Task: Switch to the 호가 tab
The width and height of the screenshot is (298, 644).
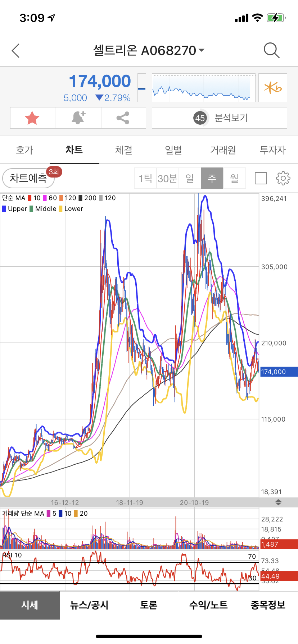Action: point(24,150)
